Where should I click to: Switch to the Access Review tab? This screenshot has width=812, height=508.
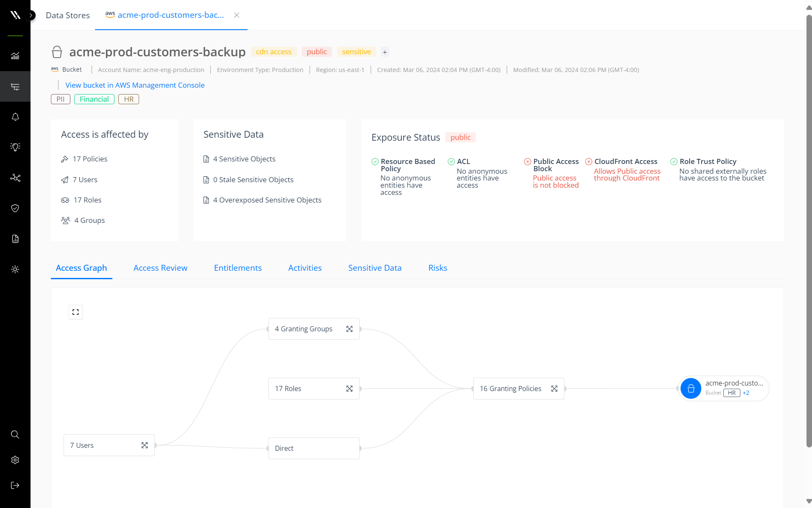(x=160, y=268)
